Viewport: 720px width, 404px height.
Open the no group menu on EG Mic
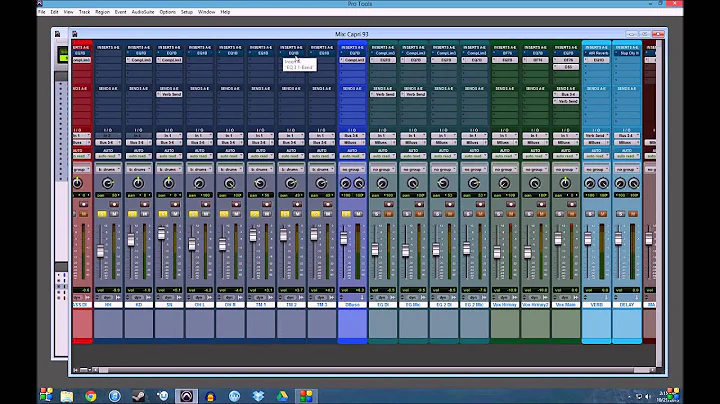tap(413, 169)
